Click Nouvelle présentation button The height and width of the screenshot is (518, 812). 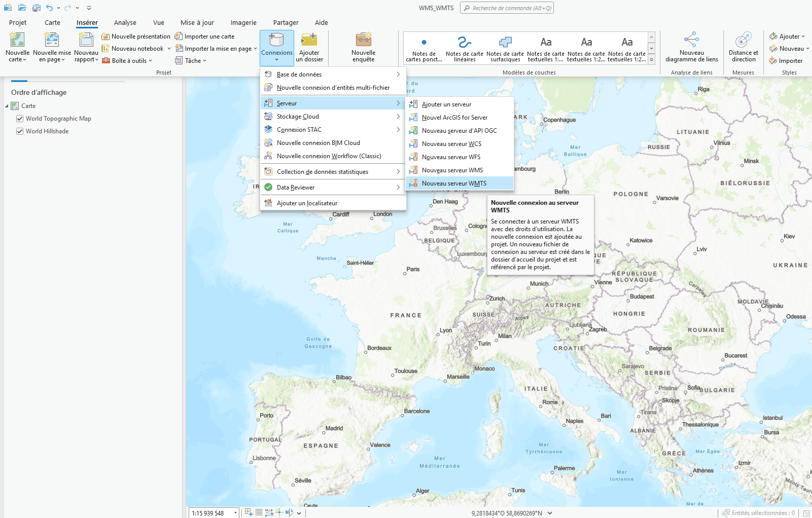136,36
